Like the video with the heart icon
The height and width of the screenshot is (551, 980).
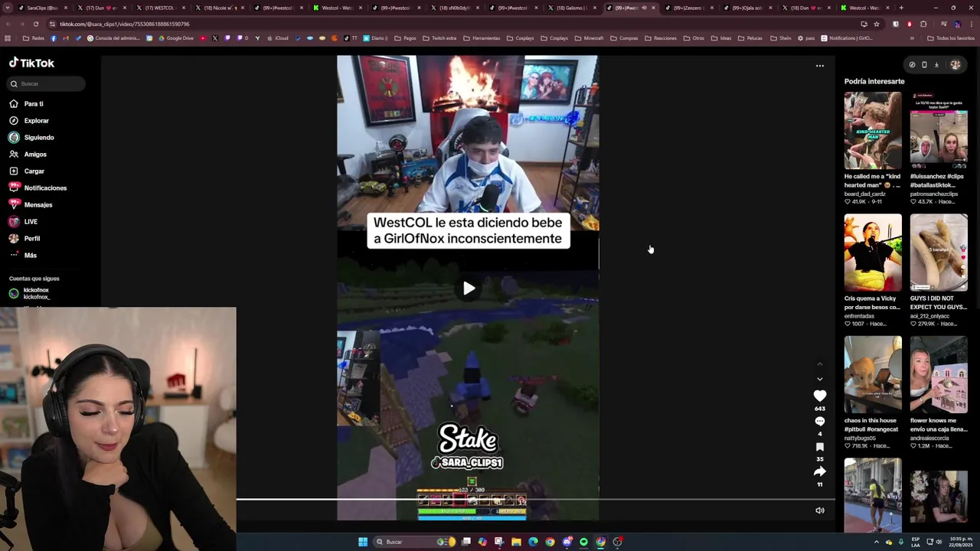[x=819, y=396]
